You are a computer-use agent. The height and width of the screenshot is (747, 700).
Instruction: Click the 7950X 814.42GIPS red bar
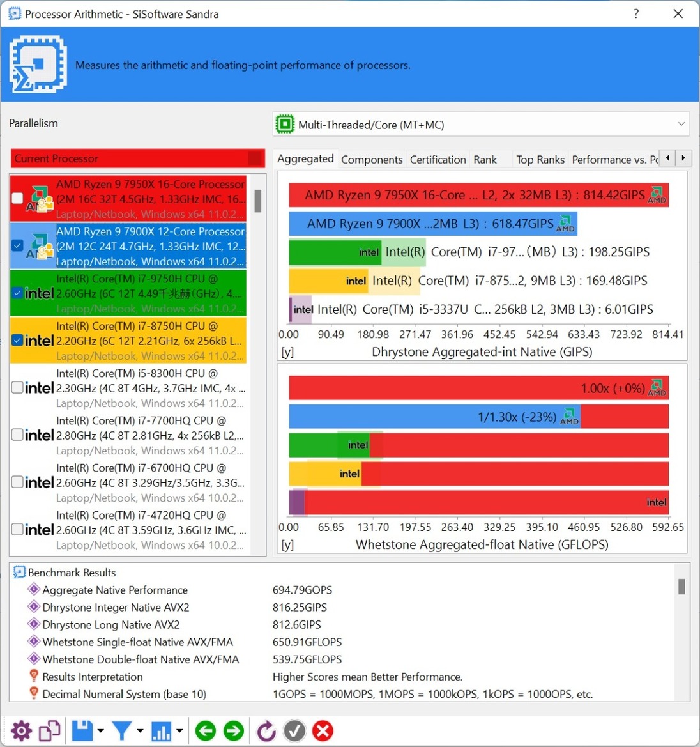coord(478,195)
